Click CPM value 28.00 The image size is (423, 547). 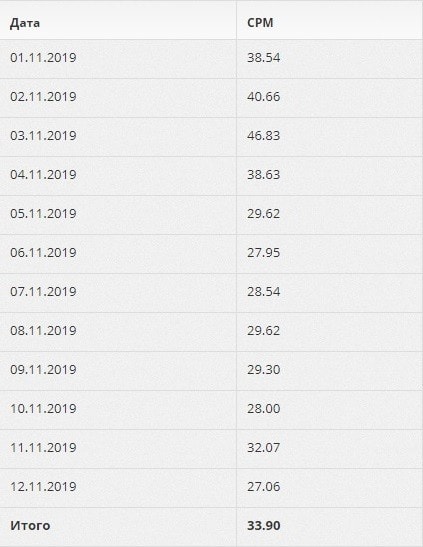pyautogui.click(x=264, y=409)
